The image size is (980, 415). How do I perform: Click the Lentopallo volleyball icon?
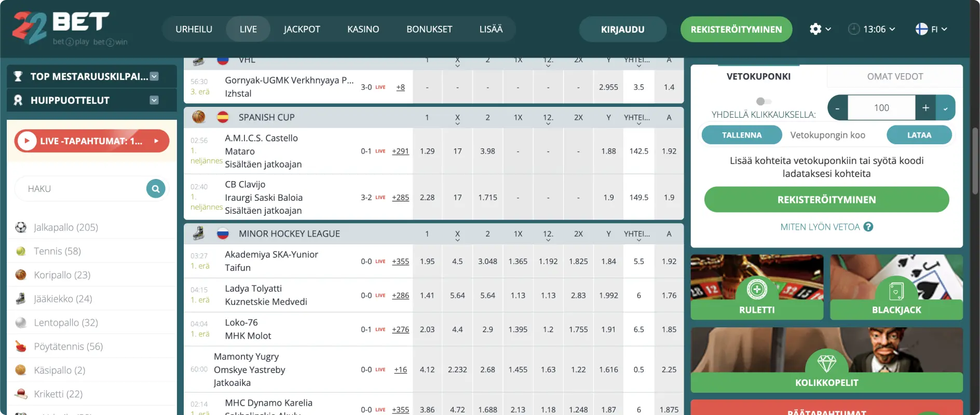[21, 323]
